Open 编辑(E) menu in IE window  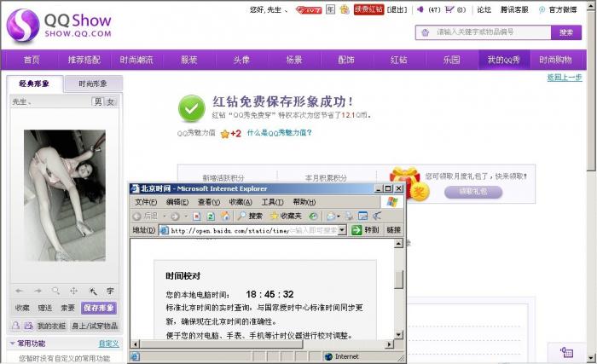(x=177, y=202)
